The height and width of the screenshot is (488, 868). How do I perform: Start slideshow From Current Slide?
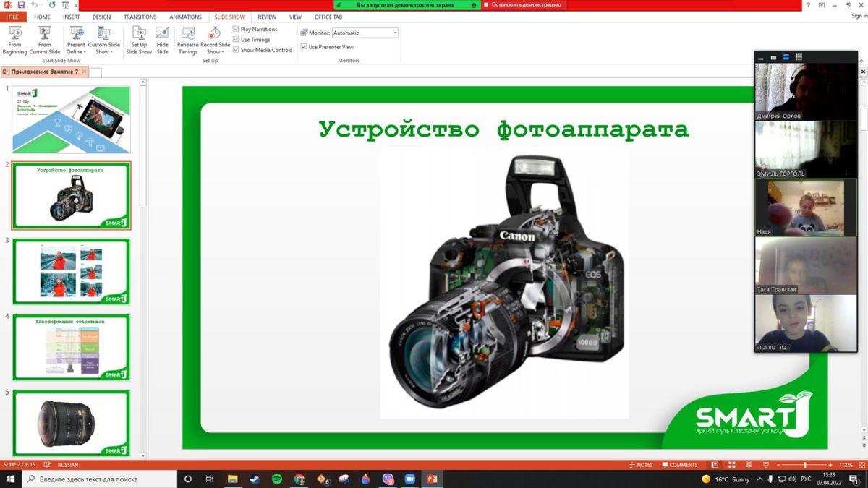(x=45, y=40)
